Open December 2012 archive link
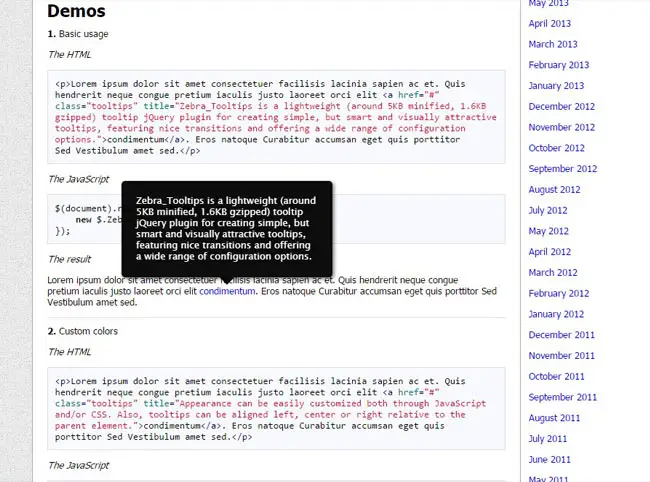Screen dimensions: 650x482 point(562,107)
